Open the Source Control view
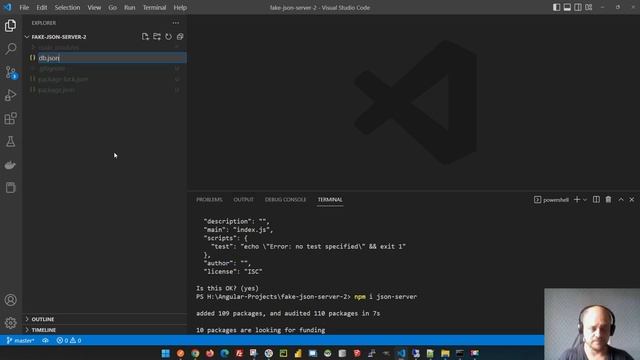The image size is (640, 360). pyautogui.click(x=11, y=72)
